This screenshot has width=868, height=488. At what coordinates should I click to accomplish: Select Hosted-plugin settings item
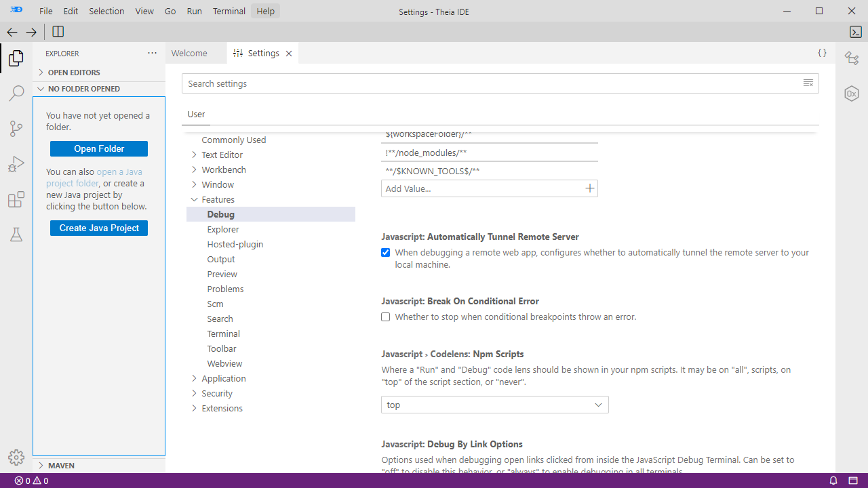click(235, 244)
